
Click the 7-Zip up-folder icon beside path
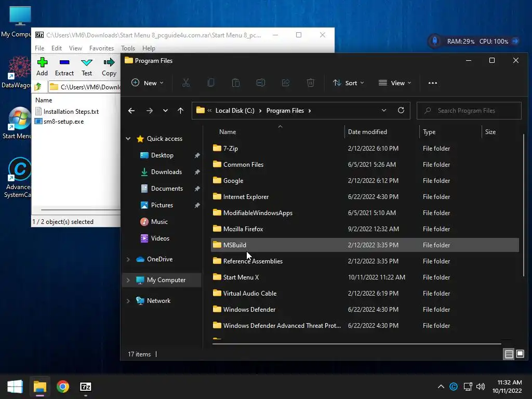click(x=38, y=87)
